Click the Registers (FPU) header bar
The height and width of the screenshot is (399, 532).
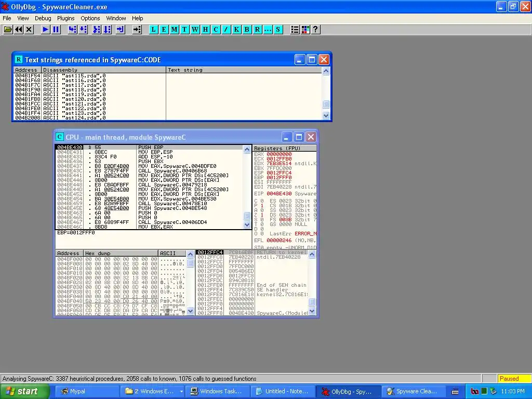coord(285,148)
